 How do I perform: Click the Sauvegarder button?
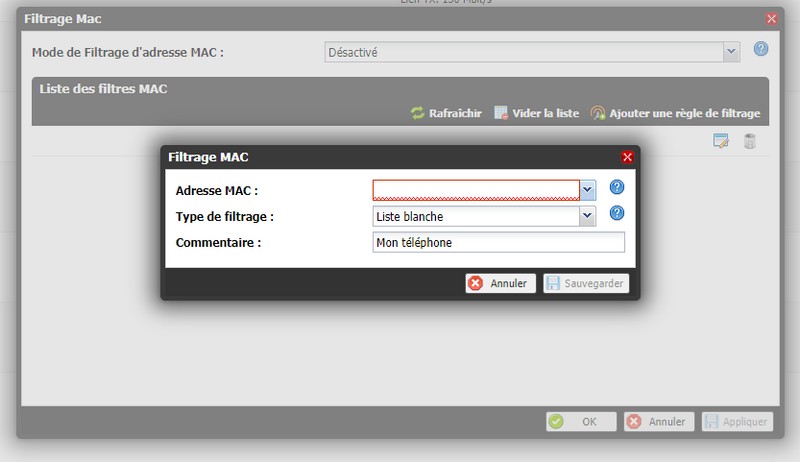(586, 284)
